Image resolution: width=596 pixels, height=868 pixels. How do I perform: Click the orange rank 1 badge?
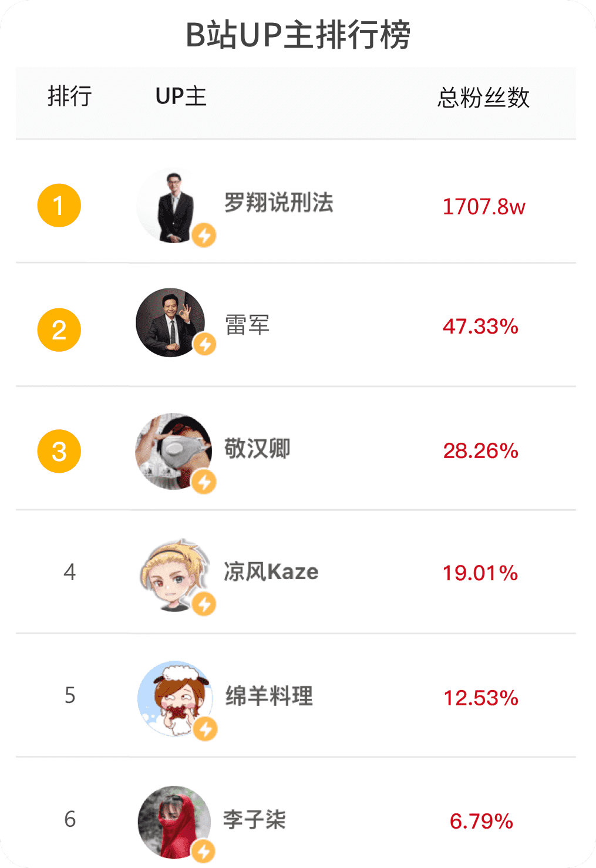[59, 206]
